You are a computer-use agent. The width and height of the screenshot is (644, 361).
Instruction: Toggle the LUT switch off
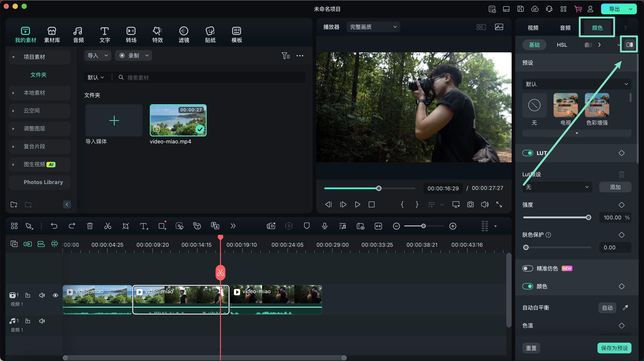527,153
